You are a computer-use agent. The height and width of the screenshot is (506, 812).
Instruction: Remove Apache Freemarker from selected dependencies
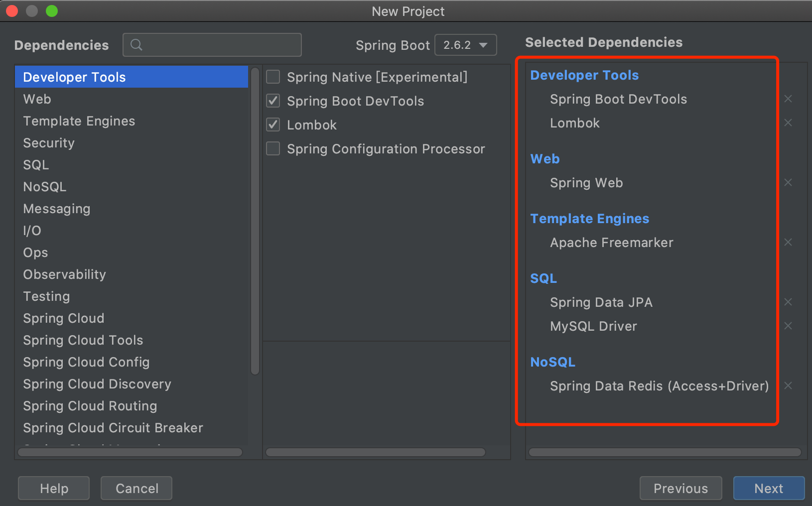click(788, 242)
